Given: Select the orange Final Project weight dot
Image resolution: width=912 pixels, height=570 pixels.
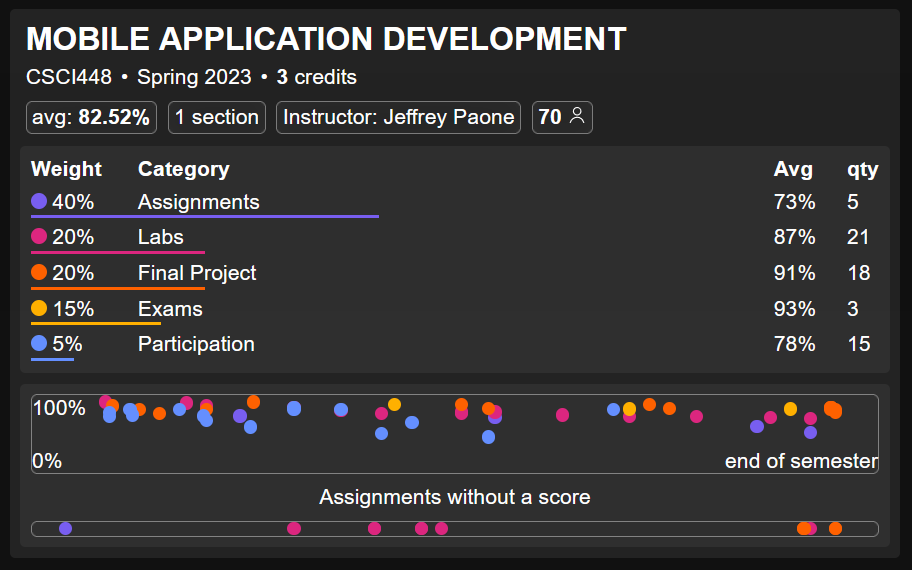Looking at the screenshot, I should coord(40,273).
